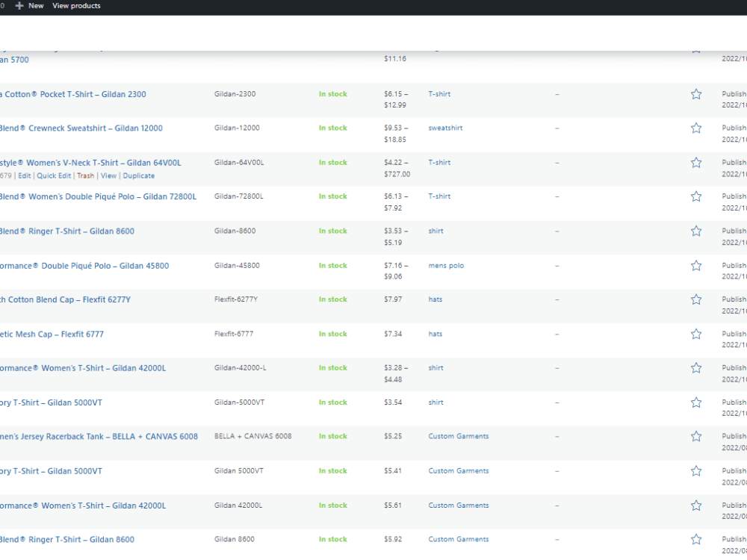The height and width of the screenshot is (560, 747).
Task: Toggle featured star on the $5.61 Gildan 42000L row
Action: click(696, 505)
